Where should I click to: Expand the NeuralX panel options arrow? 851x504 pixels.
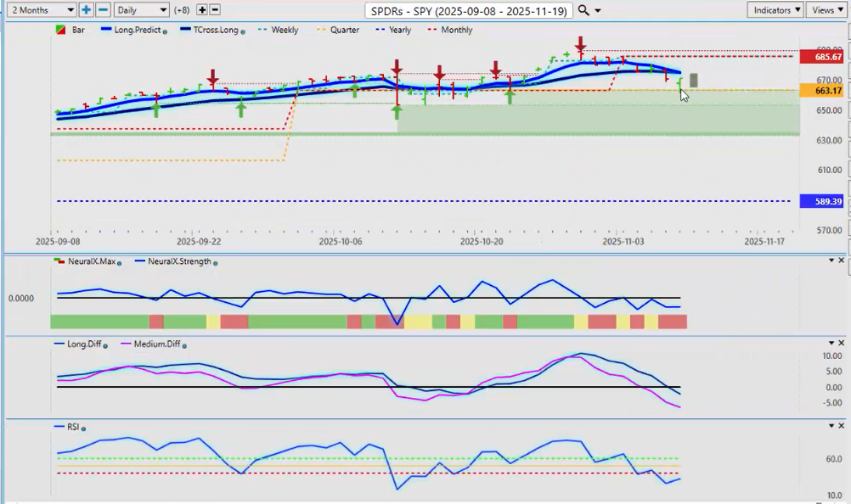pos(831,260)
